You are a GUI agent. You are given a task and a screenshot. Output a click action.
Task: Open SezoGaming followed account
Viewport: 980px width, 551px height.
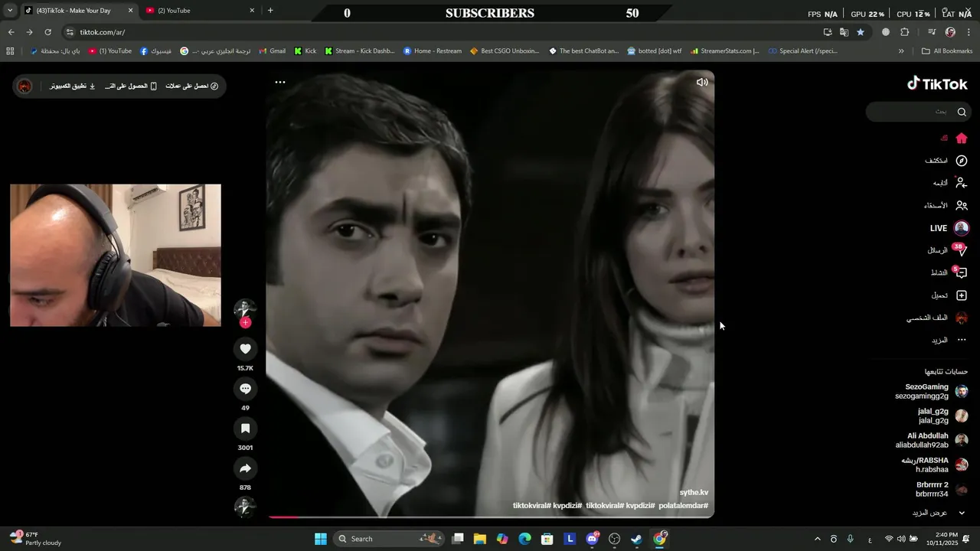tap(931, 392)
